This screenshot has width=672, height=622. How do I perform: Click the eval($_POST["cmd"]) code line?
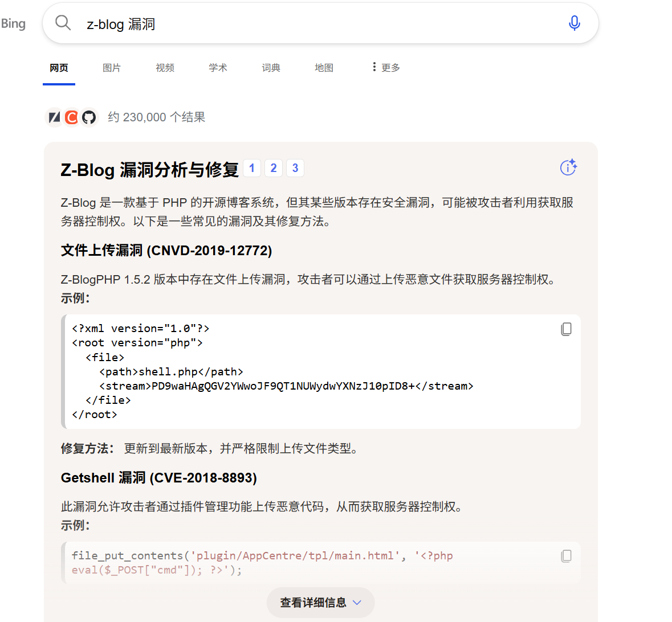click(x=157, y=570)
